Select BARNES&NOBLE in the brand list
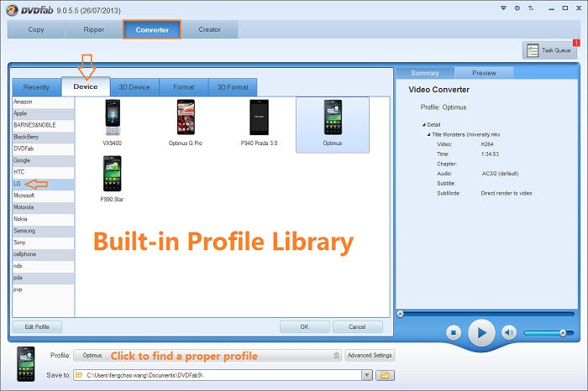The image size is (588, 391). point(43,125)
